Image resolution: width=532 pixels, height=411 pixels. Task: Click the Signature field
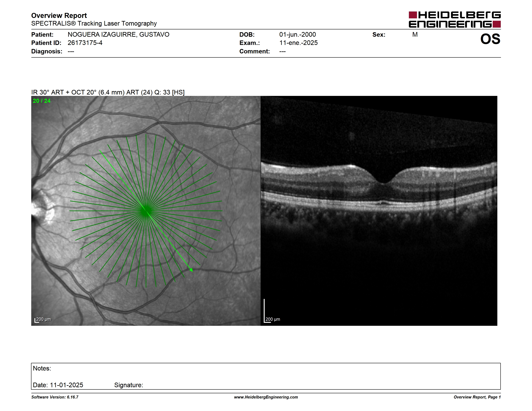click(x=129, y=385)
